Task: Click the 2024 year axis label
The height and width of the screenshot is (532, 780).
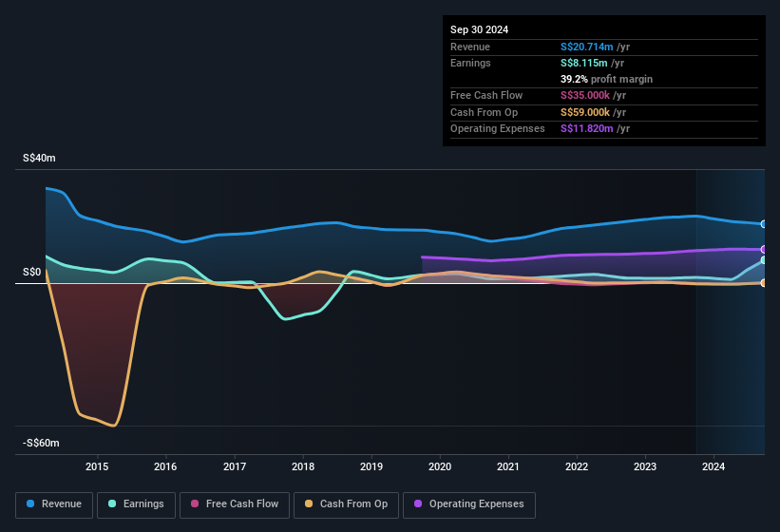Action: tap(713, 466)
